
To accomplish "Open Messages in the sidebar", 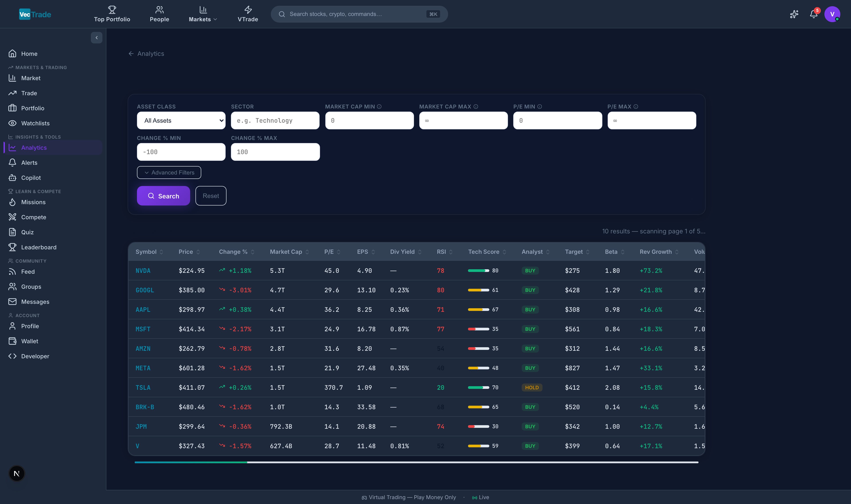I will (x=53, y=302).
